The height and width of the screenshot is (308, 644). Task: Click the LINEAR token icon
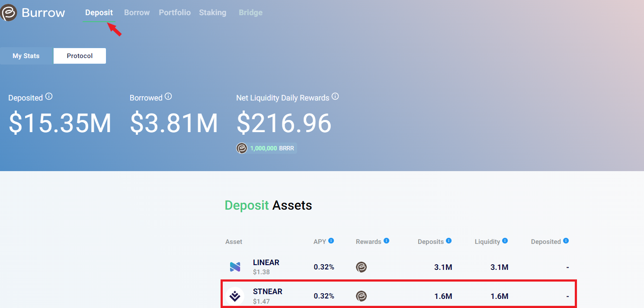pos(235,267)
